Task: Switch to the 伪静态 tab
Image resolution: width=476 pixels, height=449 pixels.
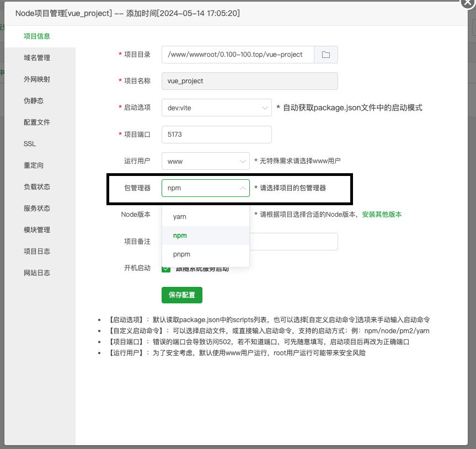Action: coord(40,101)
